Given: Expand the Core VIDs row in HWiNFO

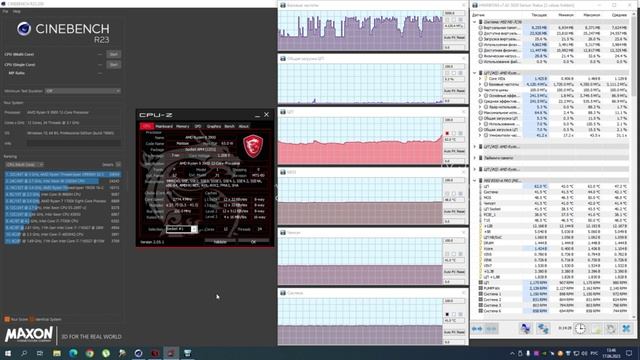Looking at the screenshot, I should coord(480,78).
